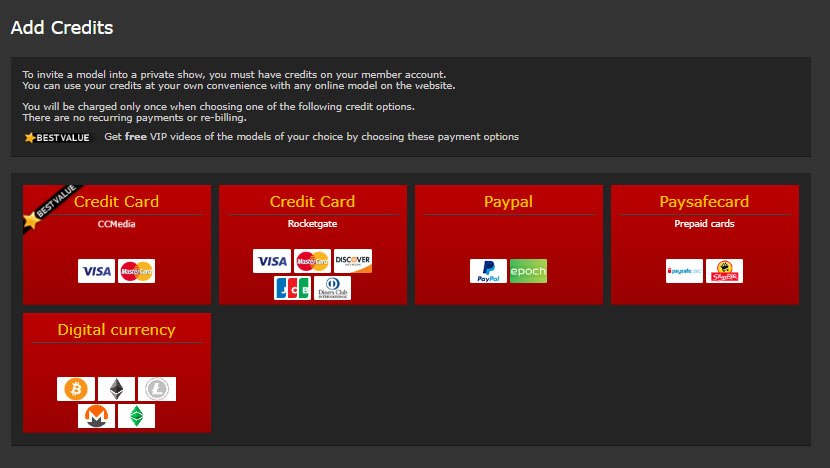This screenshot has width=830, height=468.
Task: Select the Paysafecard payment option title
Action: tap(704, 202)
